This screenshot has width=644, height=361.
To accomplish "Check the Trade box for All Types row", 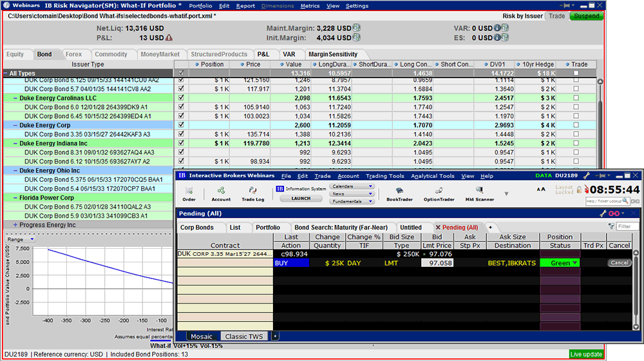I will coord(576,73).
